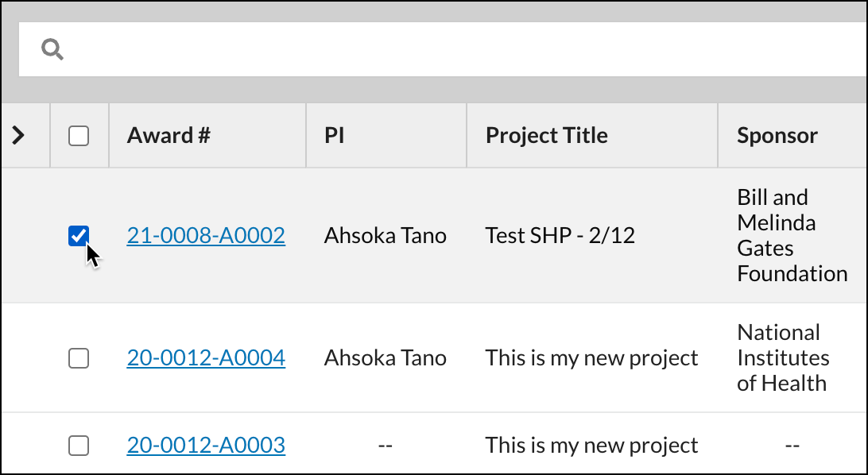Click the Sponsor column header
Viewport: 868px width, 475px height.
[777, 135]
